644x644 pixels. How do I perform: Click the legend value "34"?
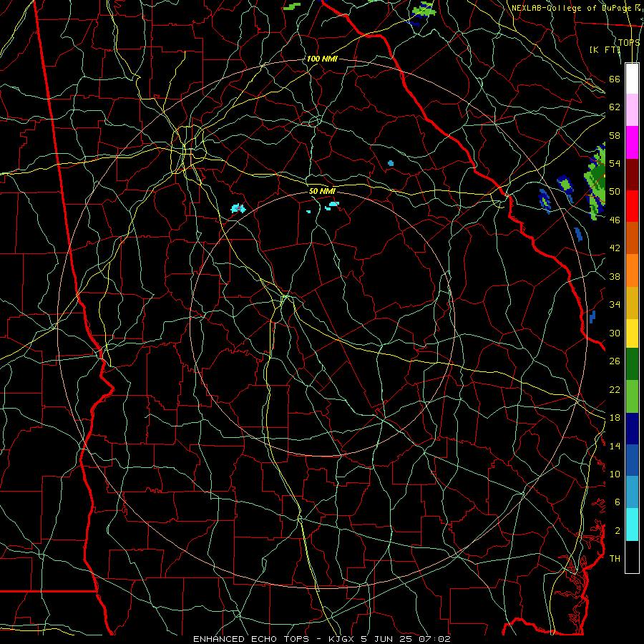coord(615,304)
